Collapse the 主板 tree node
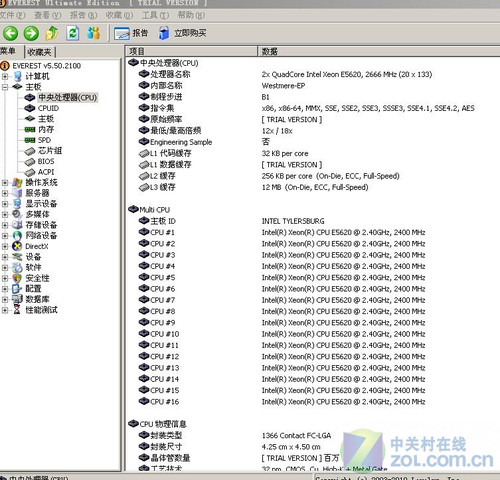The image size is (500, 480). tap(5, 87)
